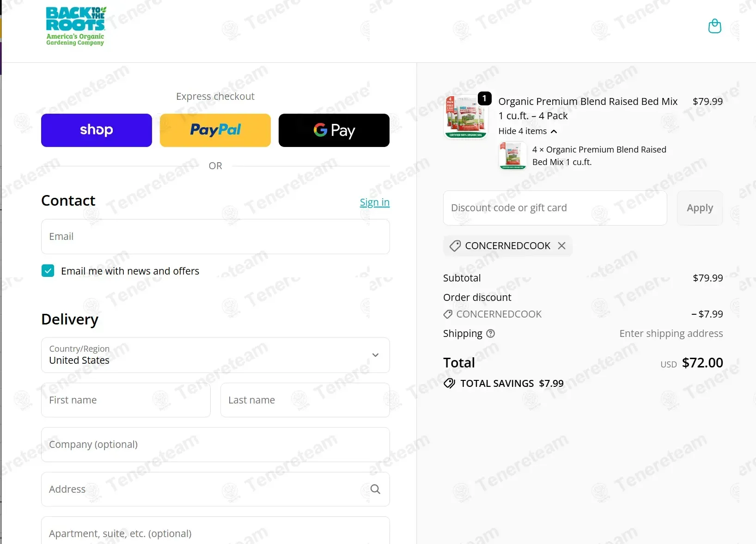Choose Google Pay express checkout
This screenshot has width=756, height=544.
point(334,130)
